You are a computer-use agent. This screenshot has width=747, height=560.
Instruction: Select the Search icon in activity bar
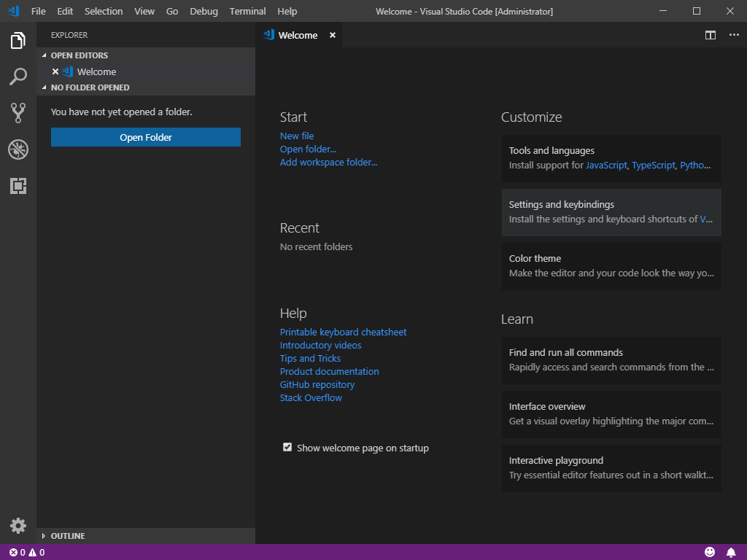click(18, 77)
